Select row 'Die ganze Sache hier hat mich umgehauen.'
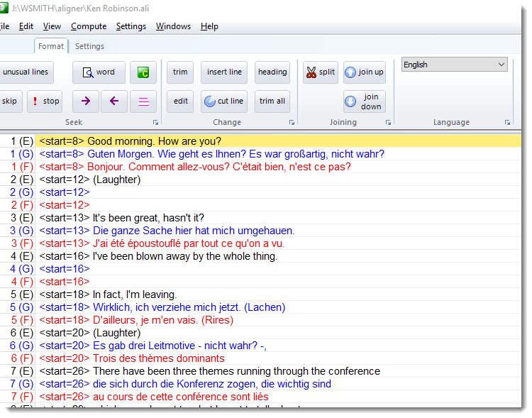The image size is (532, 418). (260, 231)
